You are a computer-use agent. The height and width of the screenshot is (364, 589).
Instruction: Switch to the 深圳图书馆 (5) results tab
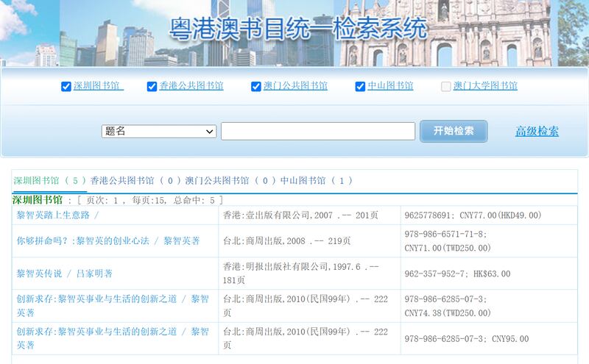50,180
